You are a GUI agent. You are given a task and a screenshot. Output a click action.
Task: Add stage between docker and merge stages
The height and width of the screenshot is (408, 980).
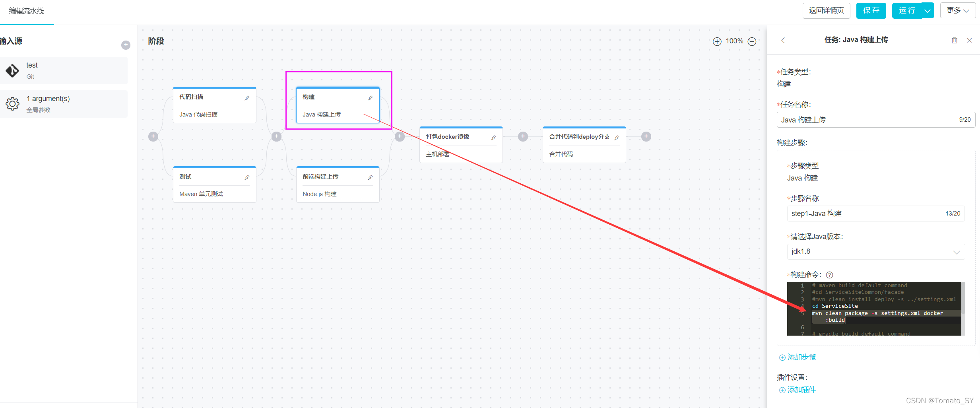(523, 136)
